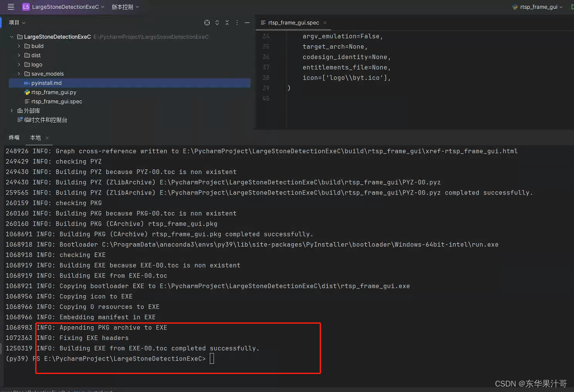Click Select Opened File in Project toolbar
This screenshot has height=392, width=574.
207,22
